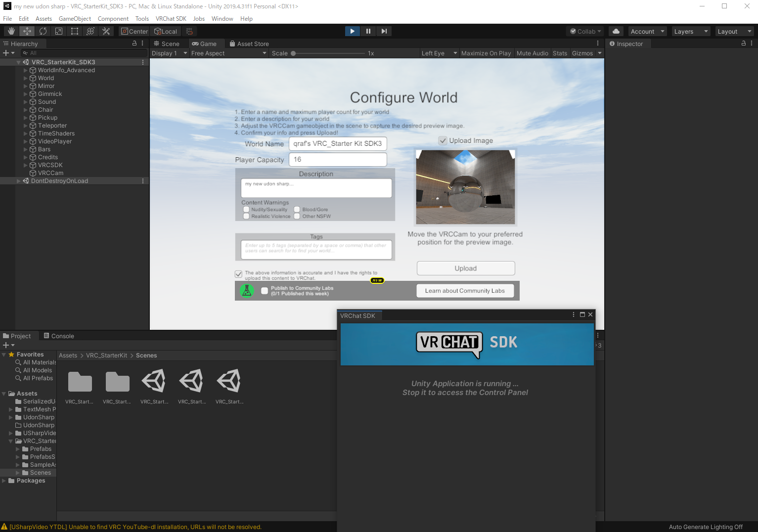Image resolution: width=758 pixels, height=532 pixels.
Task: Select the Move tool
Action: pos(27,31)
